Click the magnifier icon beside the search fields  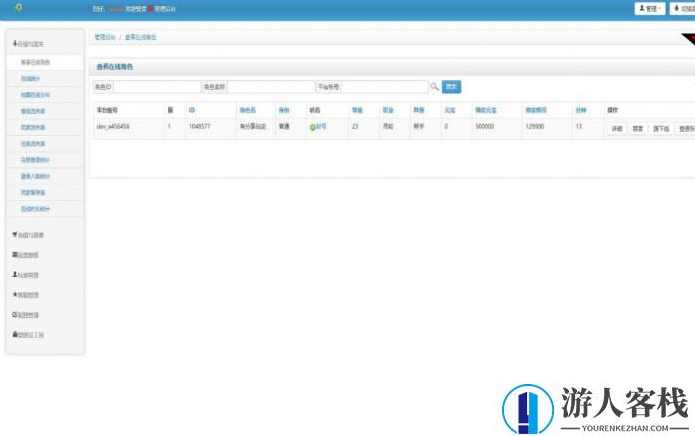pos(434,87)
